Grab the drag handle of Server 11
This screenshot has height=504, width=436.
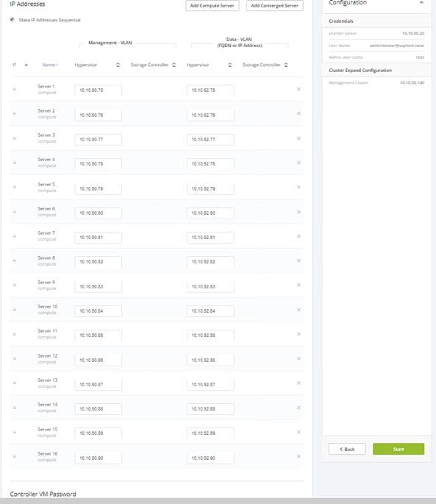pos(15,334)
